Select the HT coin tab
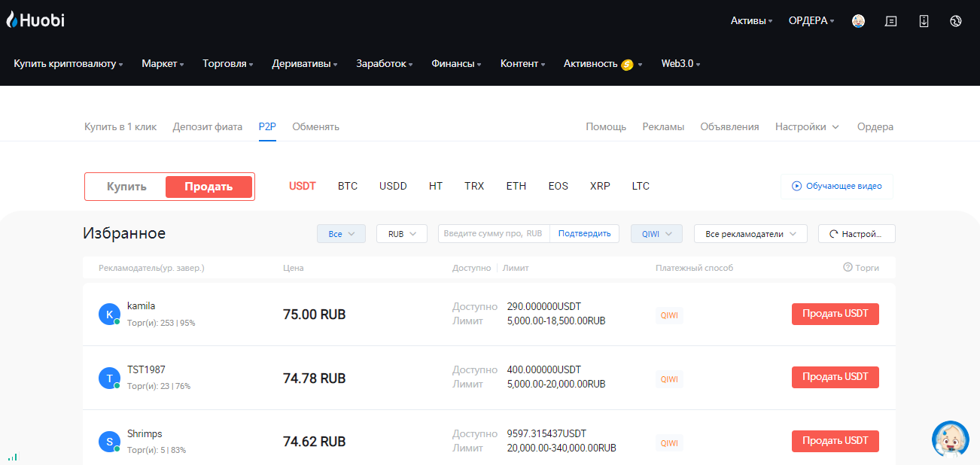 436,186
